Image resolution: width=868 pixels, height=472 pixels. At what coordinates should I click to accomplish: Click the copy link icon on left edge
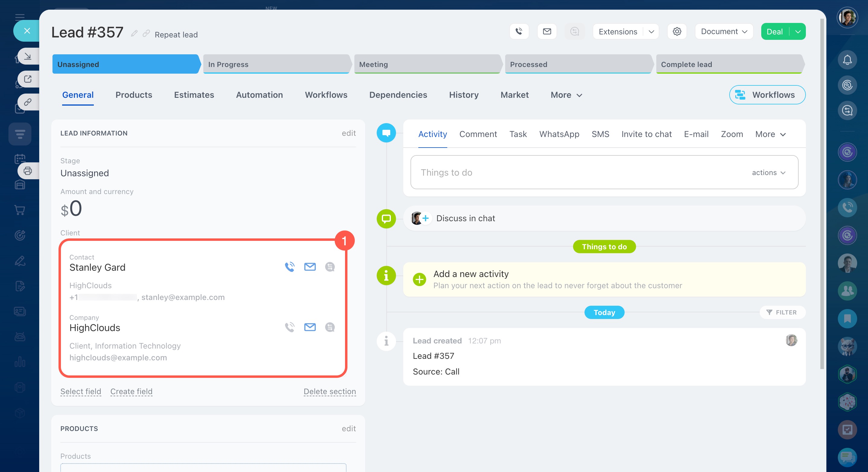28,102
